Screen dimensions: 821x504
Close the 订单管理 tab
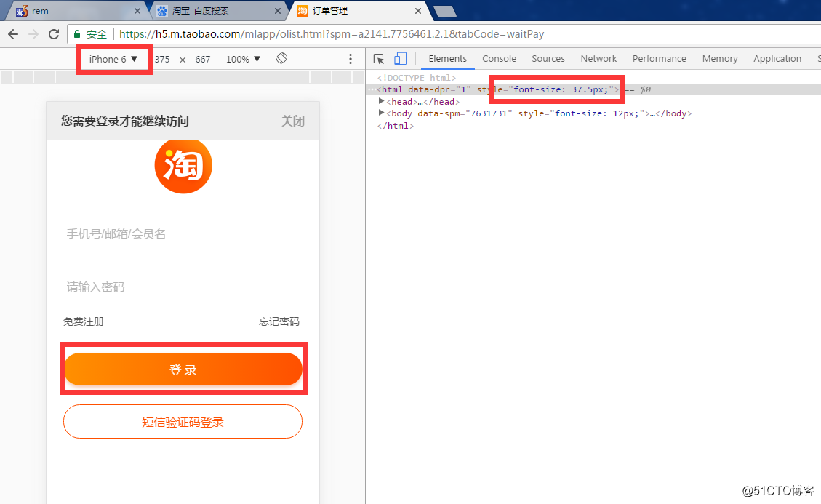click(418, 11)
